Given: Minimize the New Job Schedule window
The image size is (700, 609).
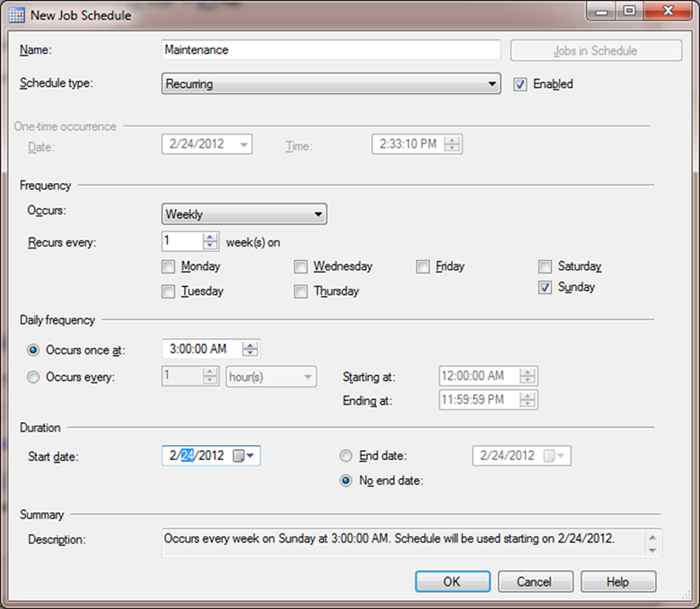Looking at the screenshot, I should point(601,11).
